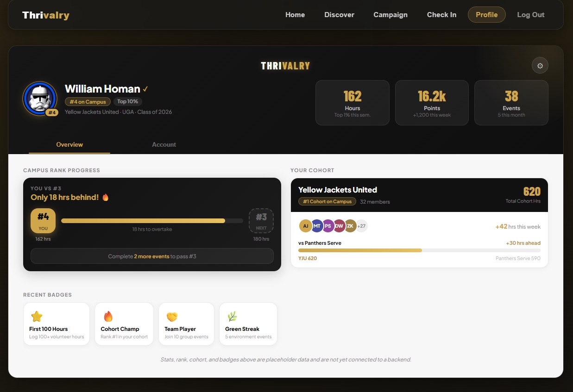Click the PS member avatar
Screen dimensions: 573x392
click(328, 226)
